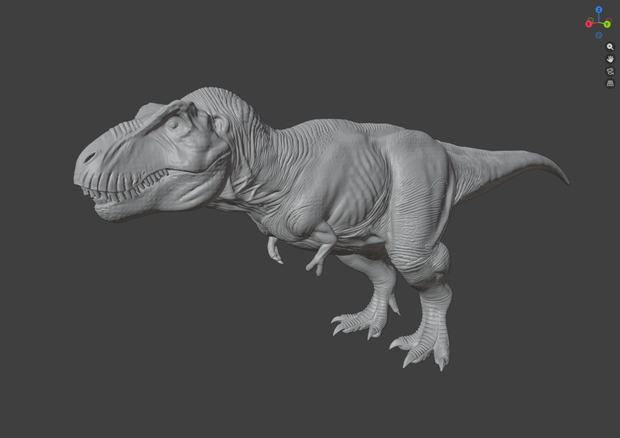
Task: Click the dinosaur's nostril
Action: pos(90,158)
